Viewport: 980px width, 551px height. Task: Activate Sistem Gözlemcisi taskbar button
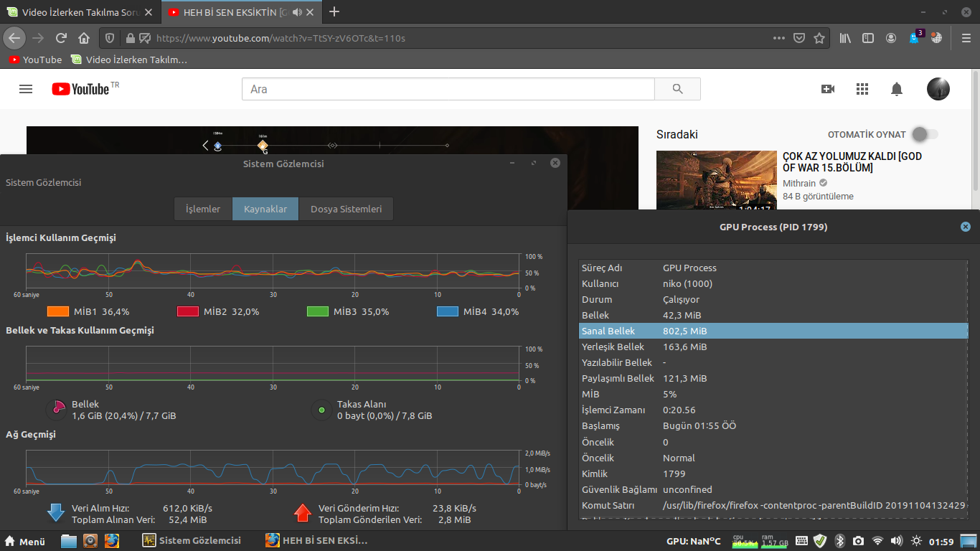click(192, 541)
